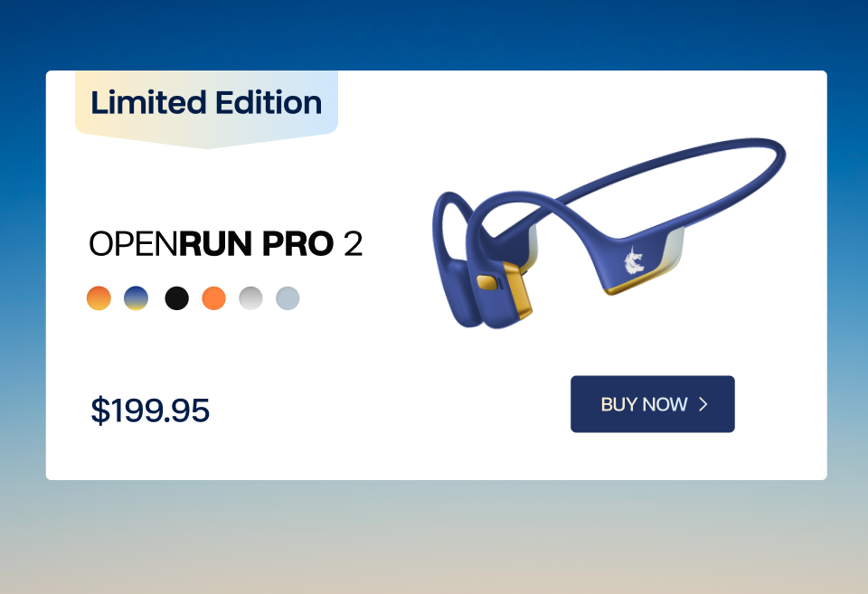Click the word Edition in the badge
The height and width of the screenshot is (594, 868).
pos(269,103)
